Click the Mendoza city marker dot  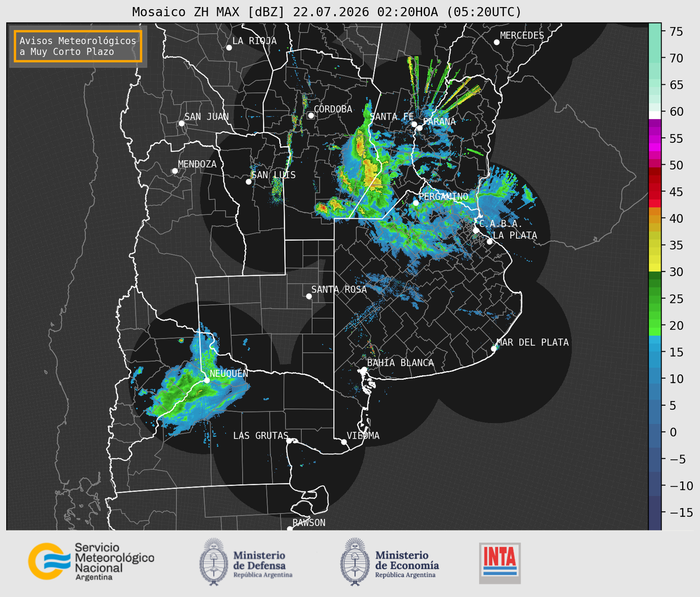point(175,171)
